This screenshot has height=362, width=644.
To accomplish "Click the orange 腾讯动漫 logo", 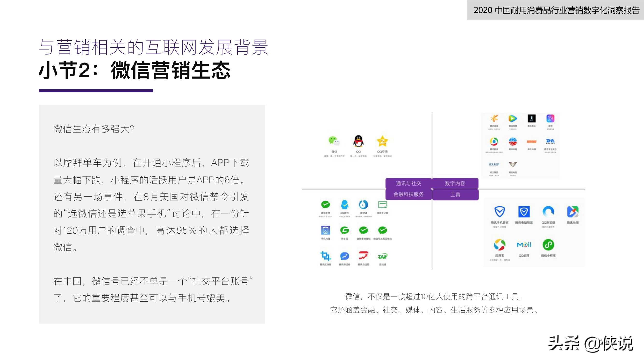I will click(531, 142).
